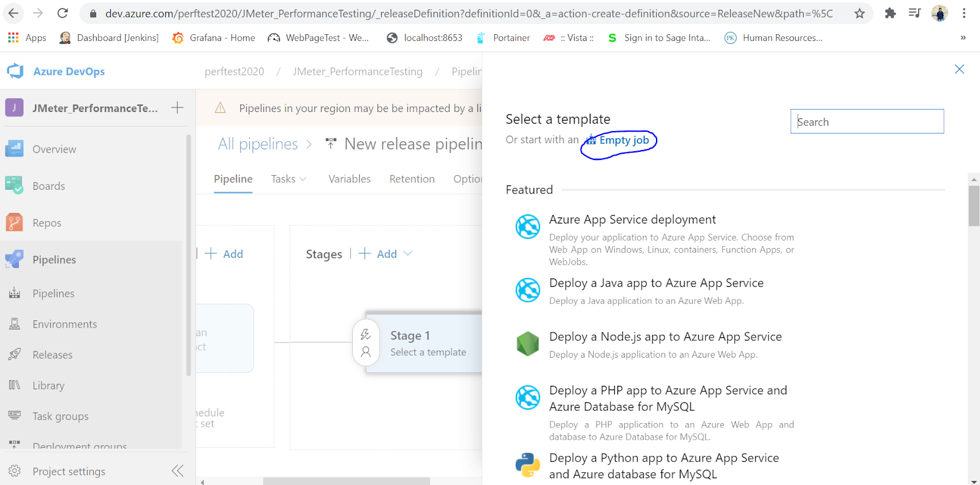
Task: Open Dashboard [Jenkins] bookmark
Action: 109,38
